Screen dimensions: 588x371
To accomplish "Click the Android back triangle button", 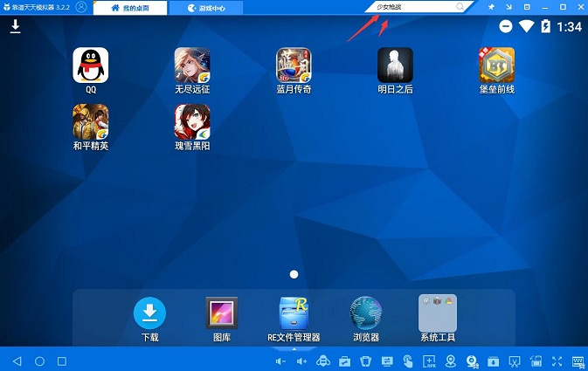I will 17,361.
